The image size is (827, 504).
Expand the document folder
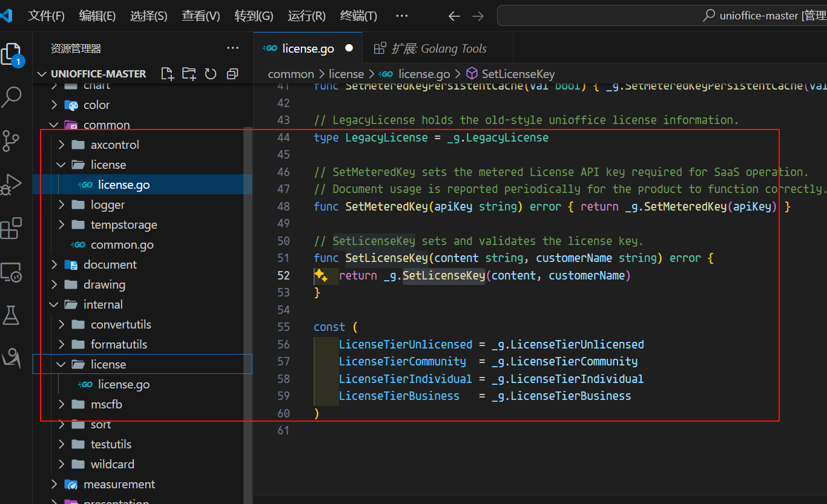(110, 264)
